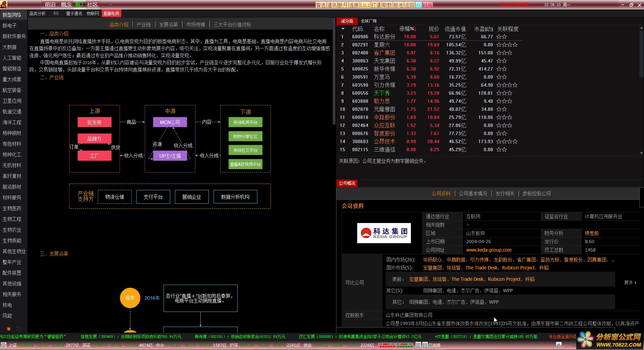The height and width of the screenshot is (350, 644).
Task: Switch to the 前沿 top tab
Action: 50,5
